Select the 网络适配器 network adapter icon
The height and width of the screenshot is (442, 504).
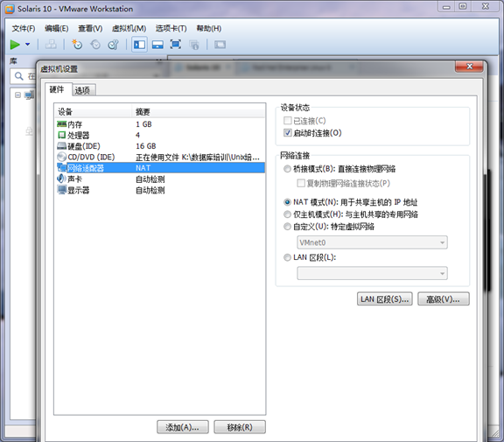61,168
